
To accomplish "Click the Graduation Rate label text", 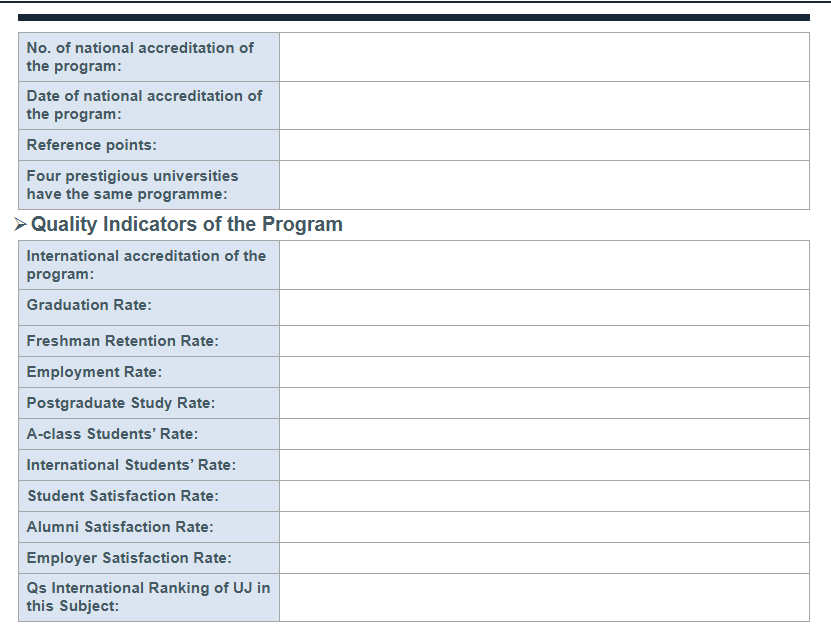I will coord(89,305).
